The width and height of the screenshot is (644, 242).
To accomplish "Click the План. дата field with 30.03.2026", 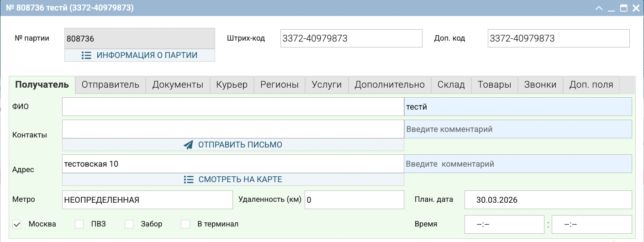I will 548,200.
